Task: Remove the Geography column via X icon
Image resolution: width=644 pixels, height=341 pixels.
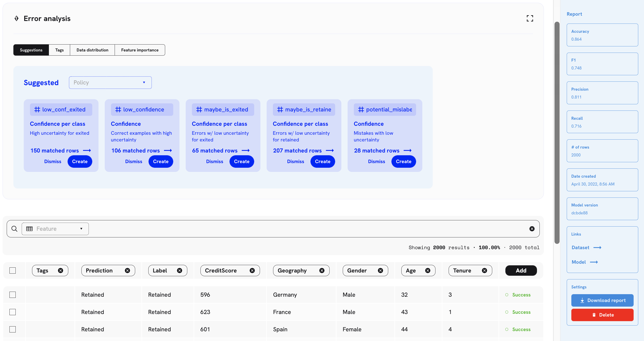Action: [322, 270]
